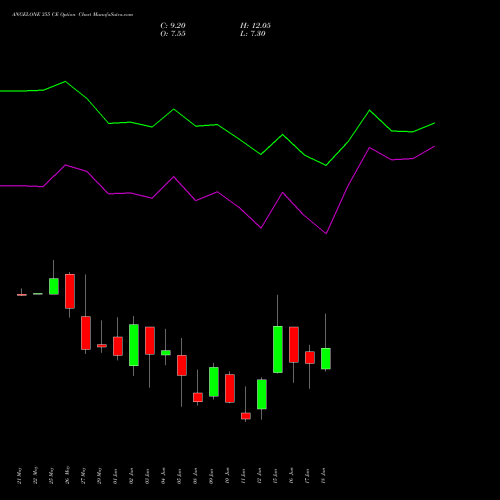Select the red candlestick for 03 Jun
Image resolution: width=500 pixels, height=500 pixels.
[x=150, y=341]
